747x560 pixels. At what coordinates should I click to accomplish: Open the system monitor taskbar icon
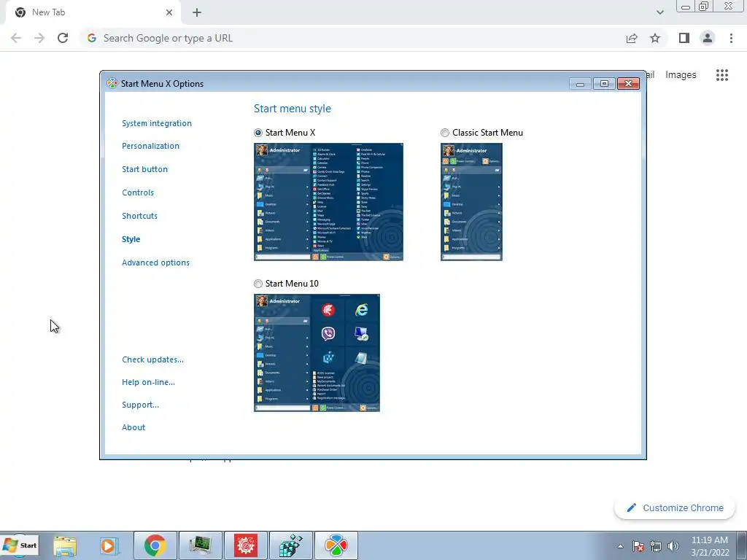pyautogui.click(x=200, y=545)
